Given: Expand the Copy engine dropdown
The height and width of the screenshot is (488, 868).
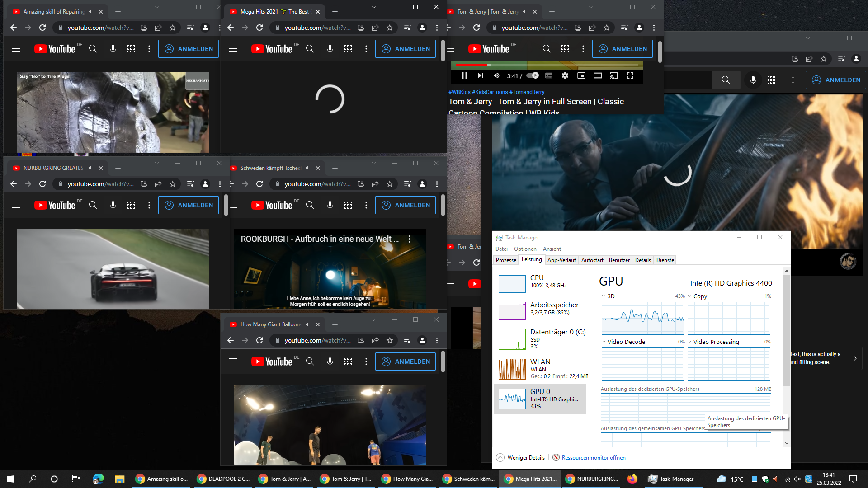Looking at the screenshot, I should (x=690, y=296).
